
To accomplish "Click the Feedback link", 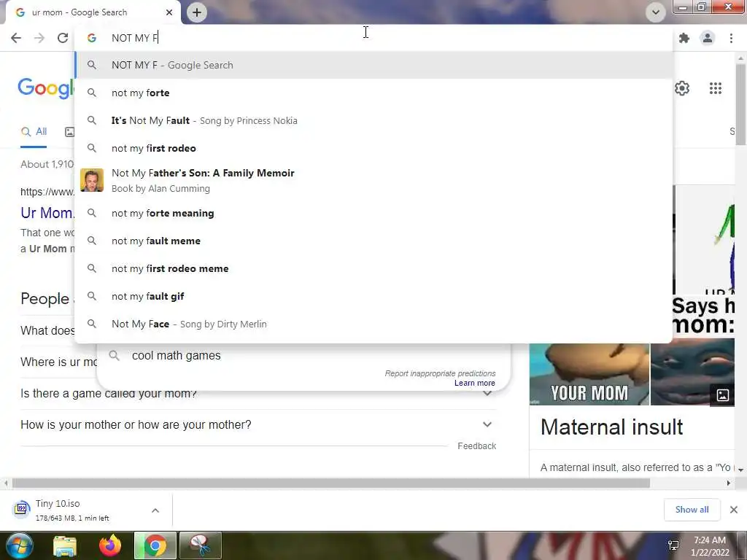I will tap(477, 446).
